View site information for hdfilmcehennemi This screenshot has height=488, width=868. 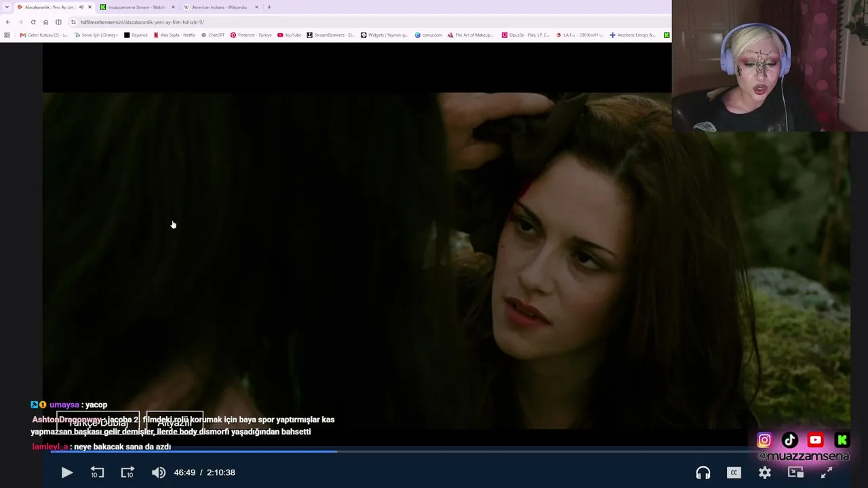coord(73,22)
